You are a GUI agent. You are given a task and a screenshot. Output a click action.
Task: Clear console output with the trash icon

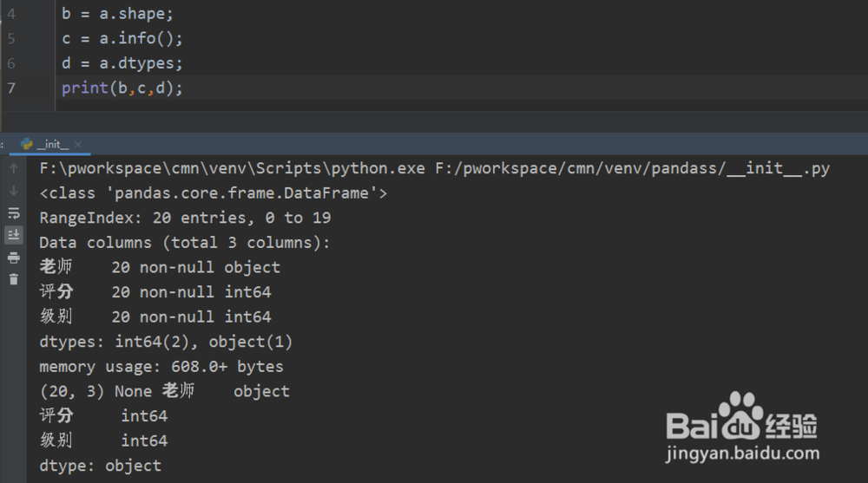[14, 279]
